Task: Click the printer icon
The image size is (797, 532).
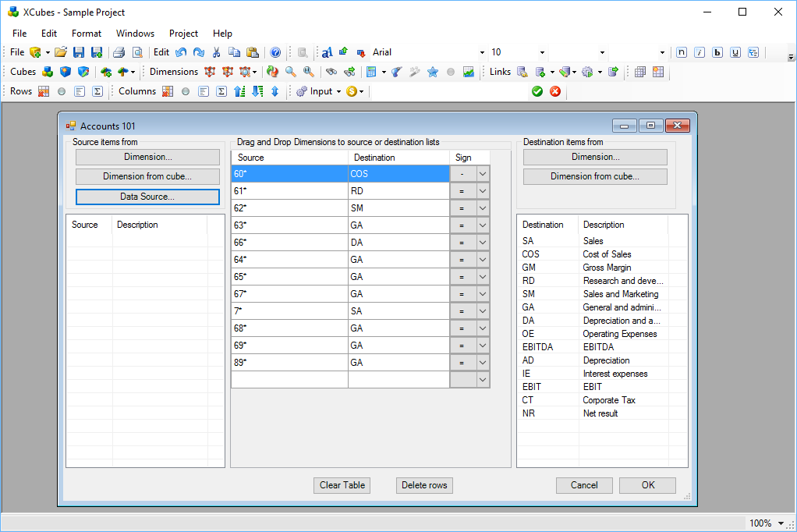Action: tap(119, 52)
